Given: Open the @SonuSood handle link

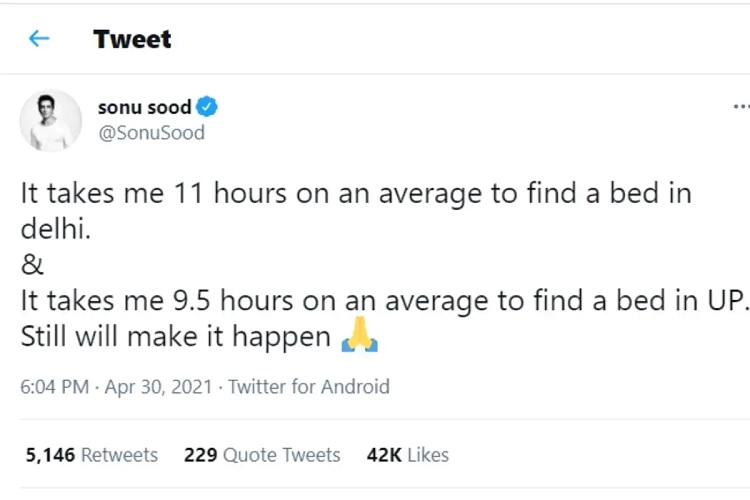Looking at the screenshot, I should point(152,133).
